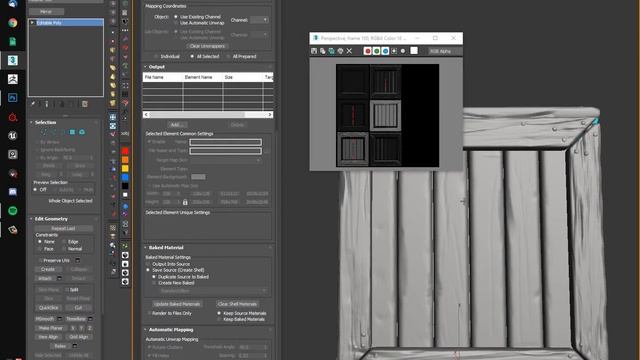Select Face constraint radio

tap(40, 249)
